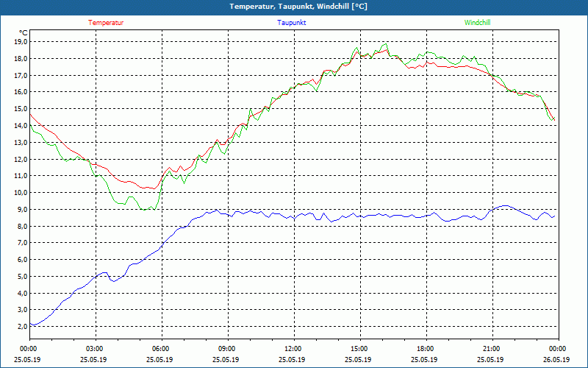Click the '11,0' y-axis value
Screen dimensions: 588x368
(x=21, y=176)
